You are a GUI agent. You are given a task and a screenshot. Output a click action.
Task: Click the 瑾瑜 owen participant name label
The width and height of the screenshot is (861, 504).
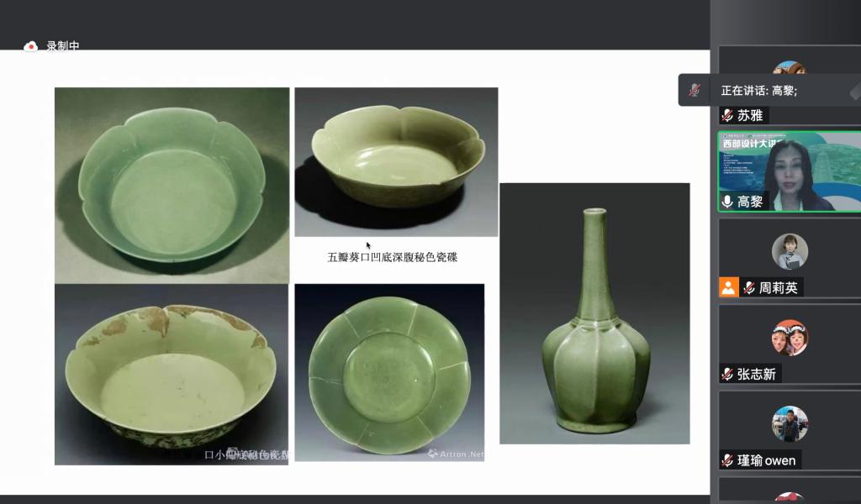coord(767,460)
